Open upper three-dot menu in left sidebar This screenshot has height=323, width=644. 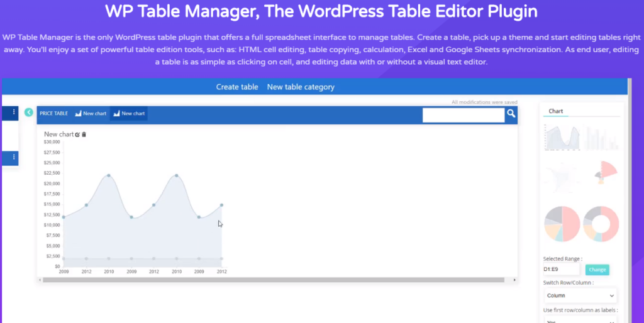(14, 112)
